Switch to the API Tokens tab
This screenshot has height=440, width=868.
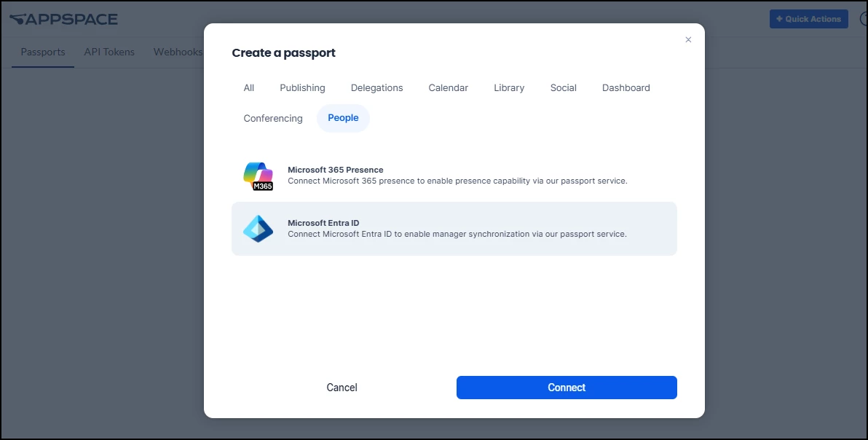(x=109, y=52)
